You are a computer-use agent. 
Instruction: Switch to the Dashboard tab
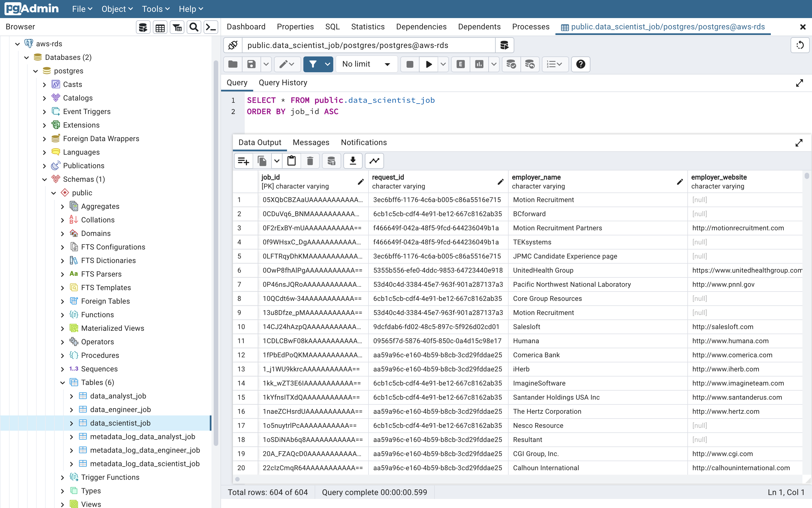point(246,27)
